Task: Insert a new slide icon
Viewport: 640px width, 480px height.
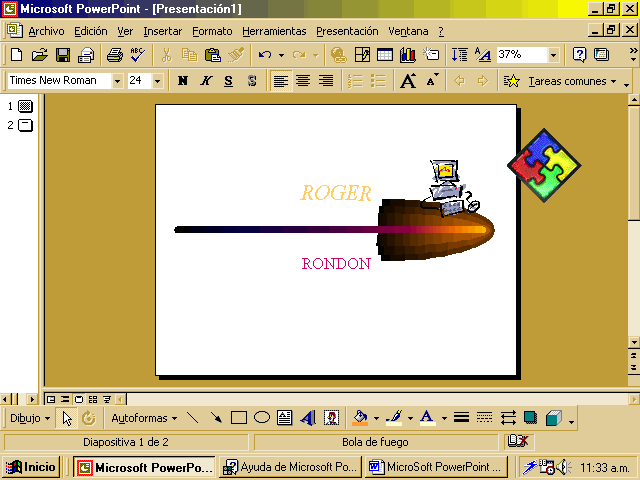Action: tap(431, 55)
